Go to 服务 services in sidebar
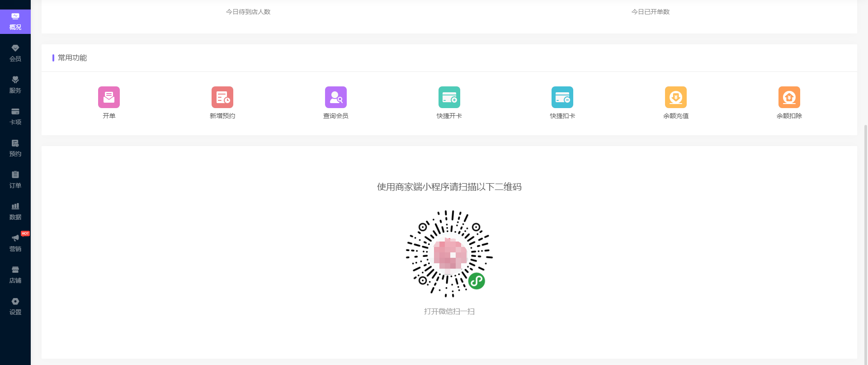 [15, 85]
